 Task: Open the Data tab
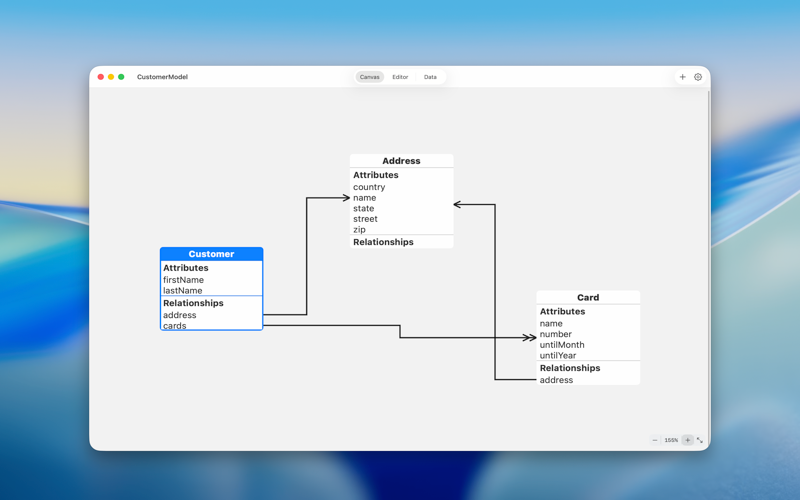coord(430,77)
